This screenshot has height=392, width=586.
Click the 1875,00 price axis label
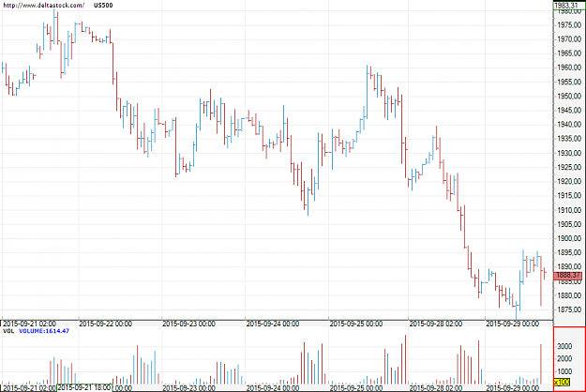tap(569, 309)
